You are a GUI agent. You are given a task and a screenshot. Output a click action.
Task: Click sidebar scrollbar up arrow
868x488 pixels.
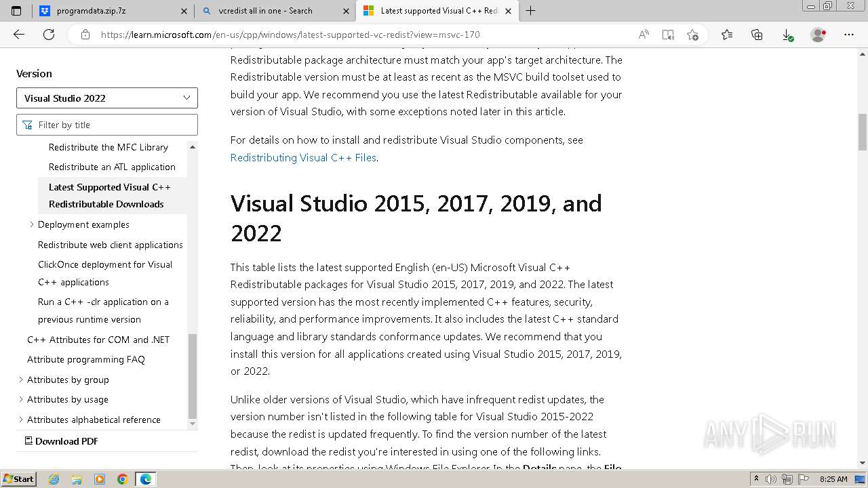(x=193, y=147)
